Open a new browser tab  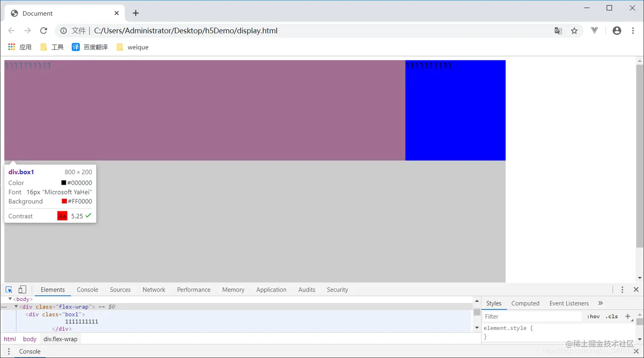[135, 13]
